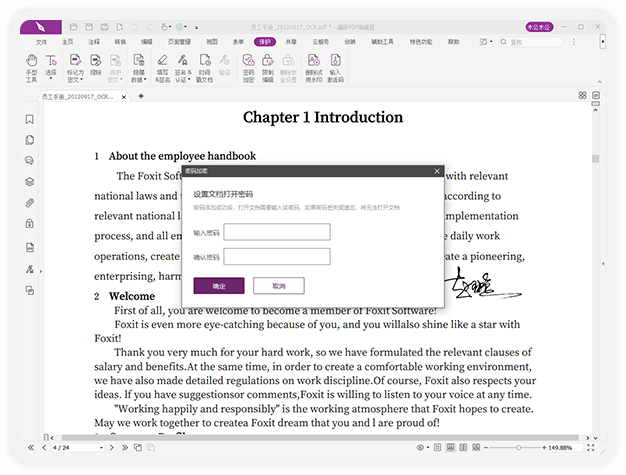Image resolution: width=626 pixels, height=475 pixels.
Task: Open the Comments panel in left sidebar
Action: click(x=30, y=161)
